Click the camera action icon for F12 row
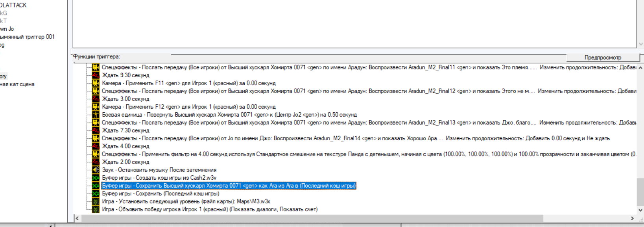 [x=96, y=107]
